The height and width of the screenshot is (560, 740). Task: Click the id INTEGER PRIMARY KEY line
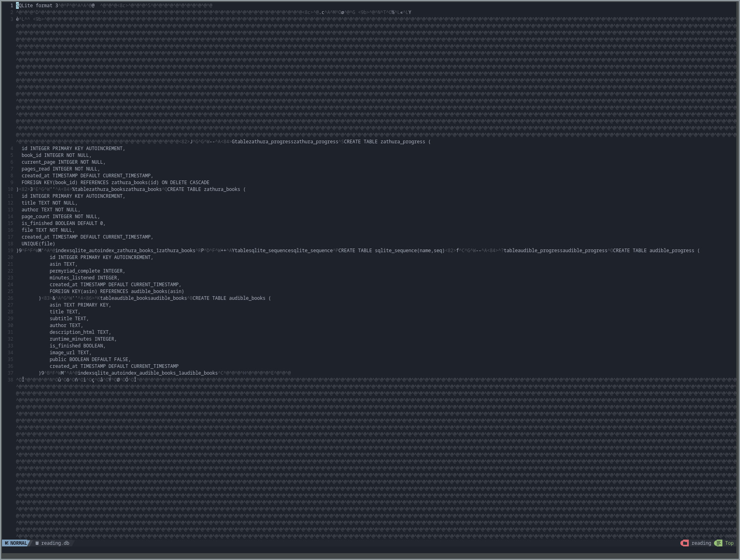(73, 148)
